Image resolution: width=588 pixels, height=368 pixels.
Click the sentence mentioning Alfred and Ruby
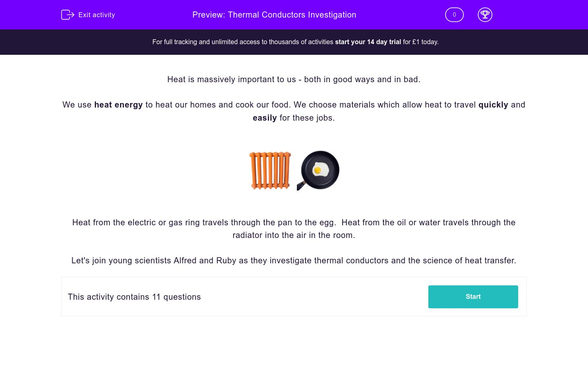[294, 260]
